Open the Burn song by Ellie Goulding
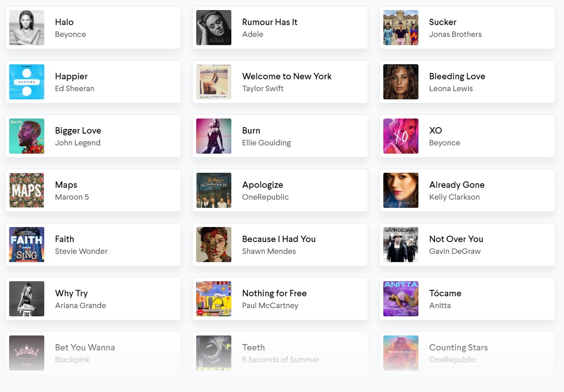The image size is (564, 392). (x=280, y=136)
